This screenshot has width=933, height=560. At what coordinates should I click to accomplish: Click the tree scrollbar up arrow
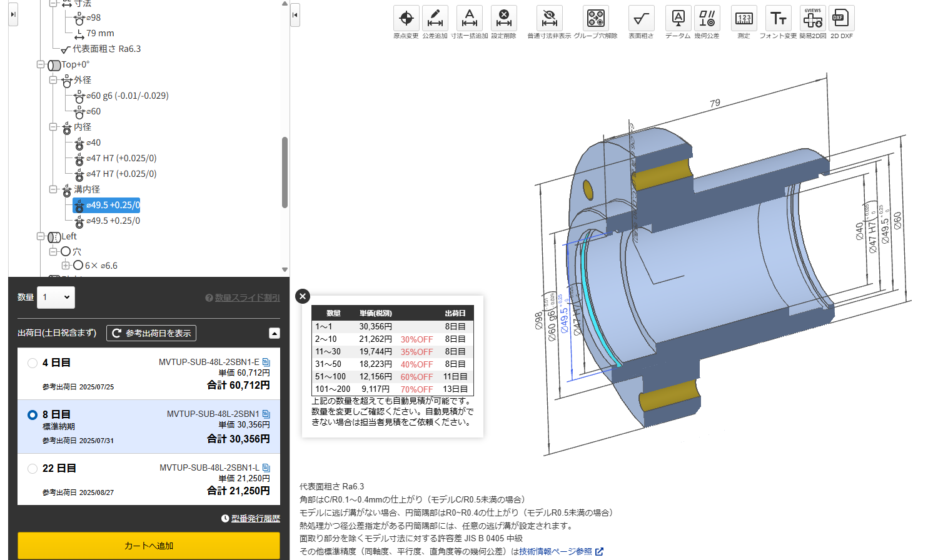[285, 3]
